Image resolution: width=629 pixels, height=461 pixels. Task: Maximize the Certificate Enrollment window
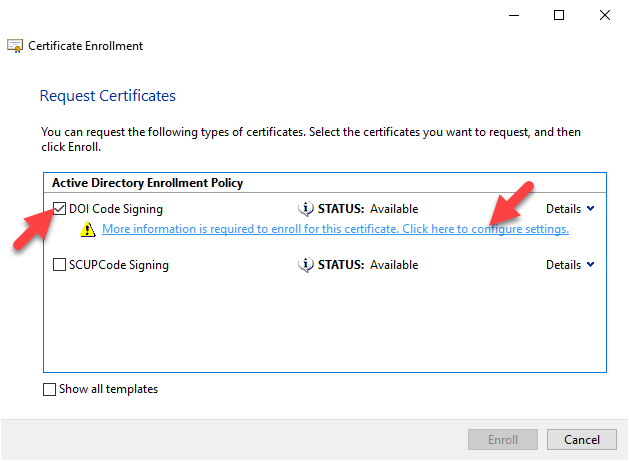click(x=559, y=15)
